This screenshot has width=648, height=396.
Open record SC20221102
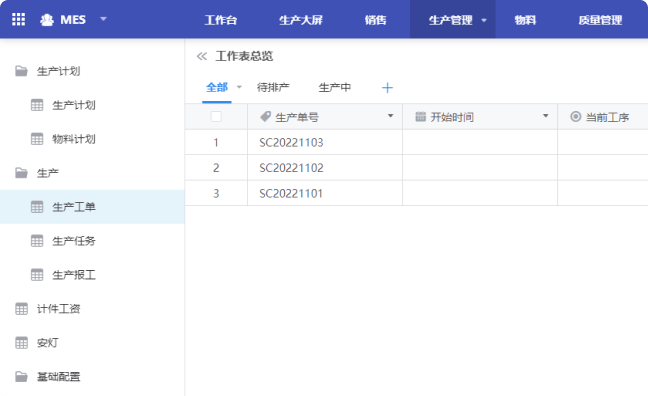291,168
